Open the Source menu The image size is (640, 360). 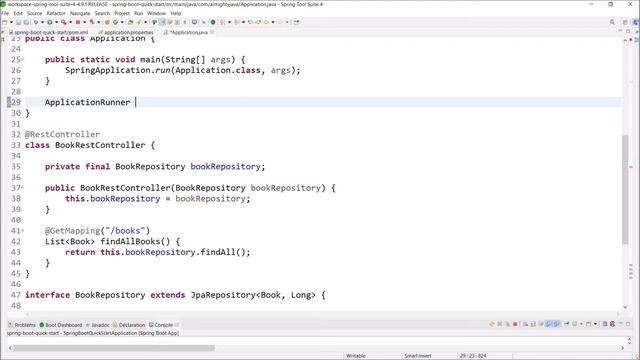tap(34, 13)
